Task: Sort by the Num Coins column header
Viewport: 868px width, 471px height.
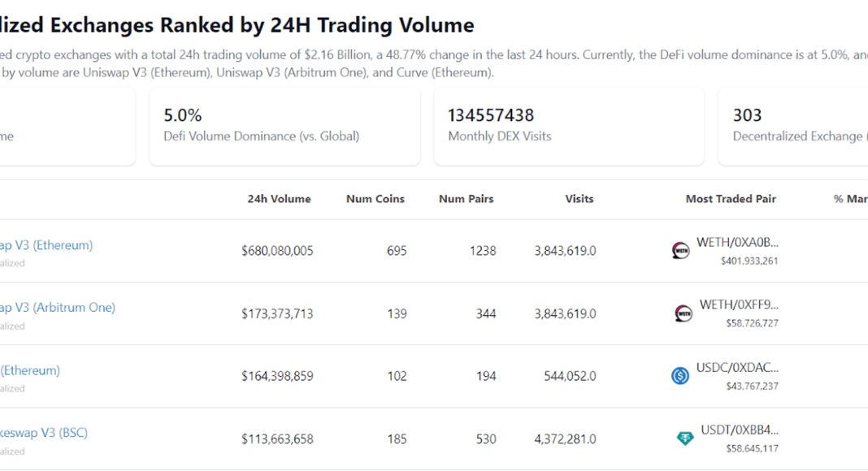Action: tap(375, 199)
